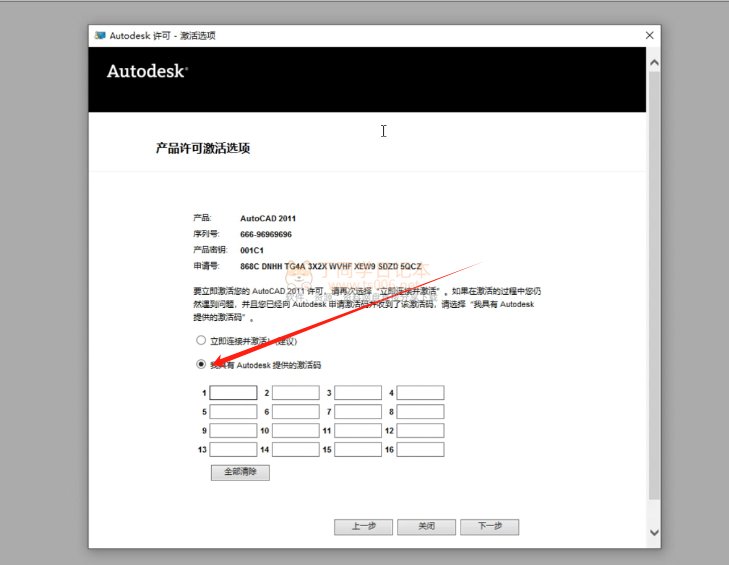
Task: Focus activation code field 6
Action: tap(296, 412)
